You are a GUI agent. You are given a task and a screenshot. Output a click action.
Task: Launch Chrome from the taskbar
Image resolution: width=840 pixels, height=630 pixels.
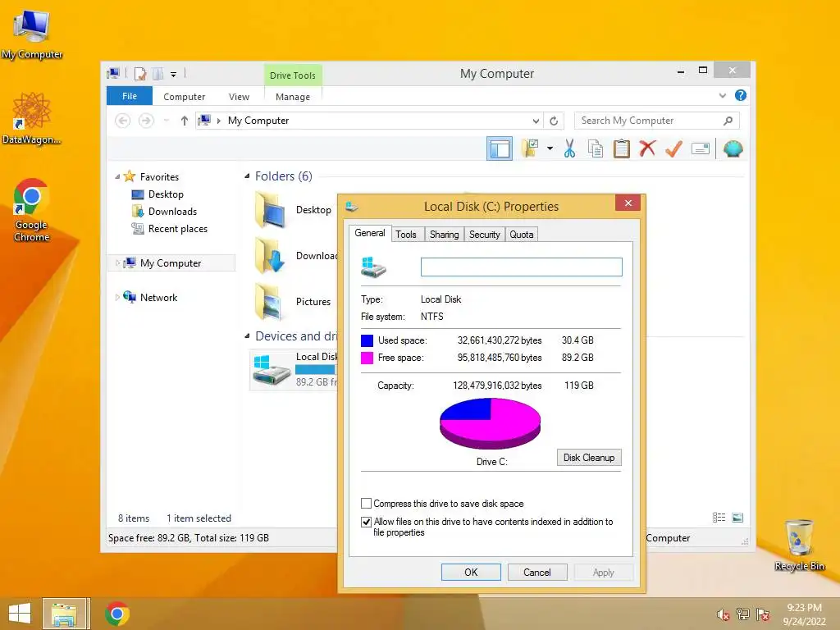pyautogui.click(x=117, y=614)
